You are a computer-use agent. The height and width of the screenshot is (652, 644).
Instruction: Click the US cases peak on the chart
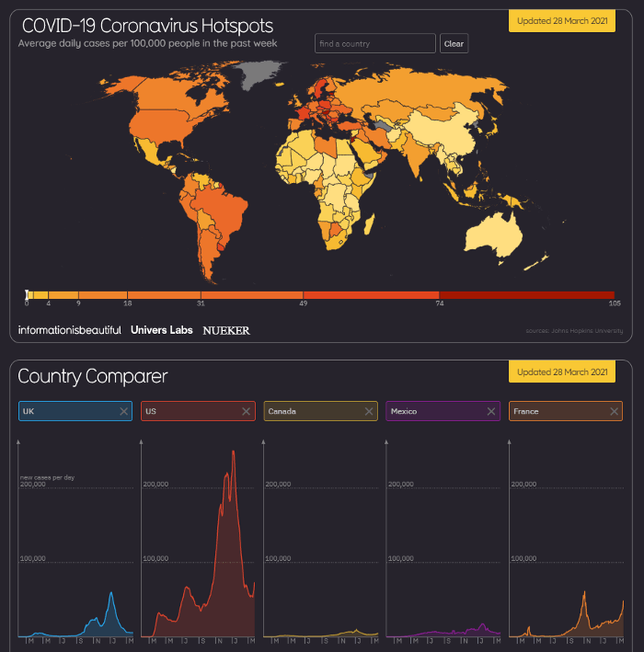click(x=234, y=452)
